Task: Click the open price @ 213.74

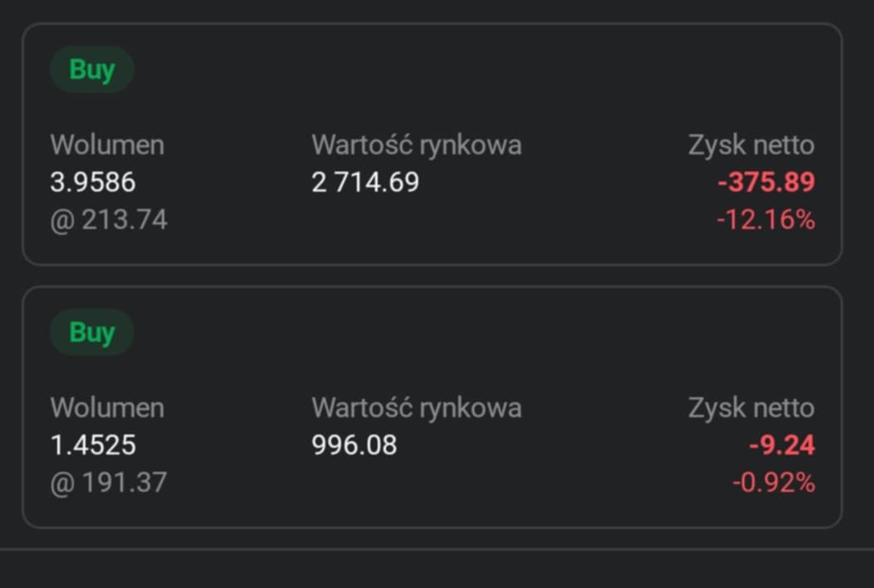Action: pyautogui.click(x=109, y=220)
